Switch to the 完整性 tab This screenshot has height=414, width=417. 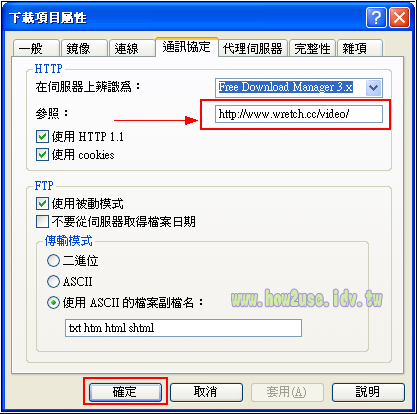tap(312, 48)
